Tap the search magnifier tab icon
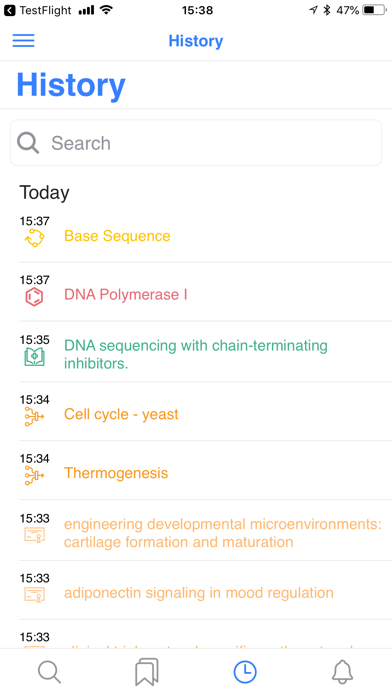Screen dimensions: 392x696 point(49,672)
